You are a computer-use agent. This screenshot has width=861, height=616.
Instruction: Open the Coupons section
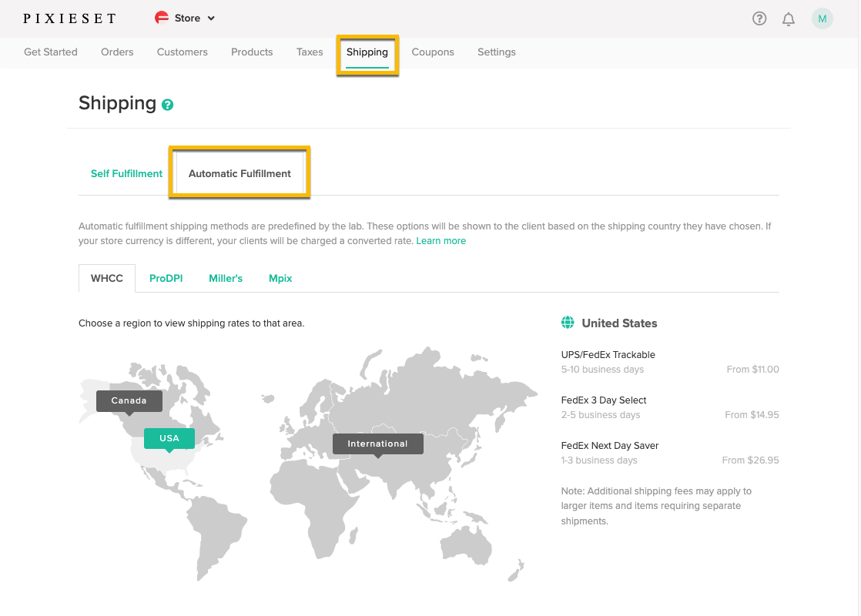pos(433,52)
